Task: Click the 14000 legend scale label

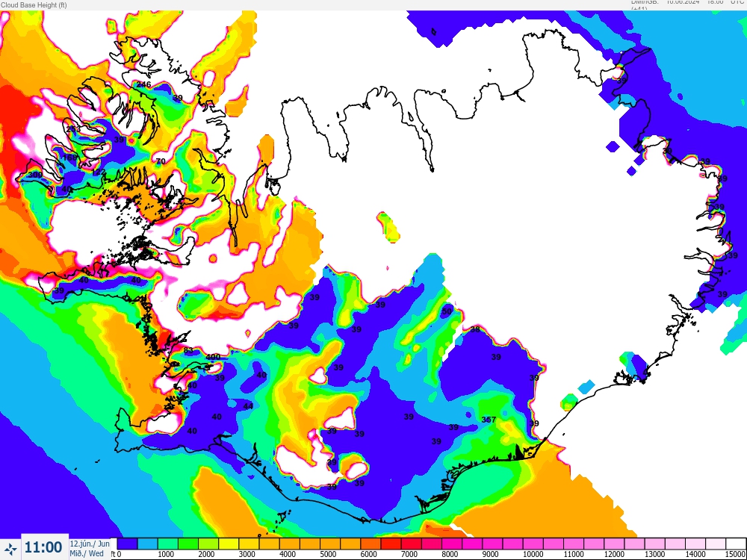Action: (695, 554)
